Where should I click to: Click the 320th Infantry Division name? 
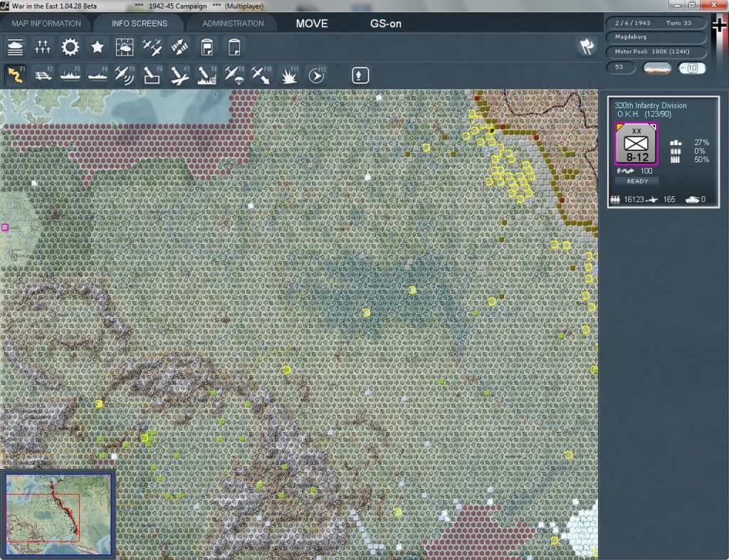[651, 105]
